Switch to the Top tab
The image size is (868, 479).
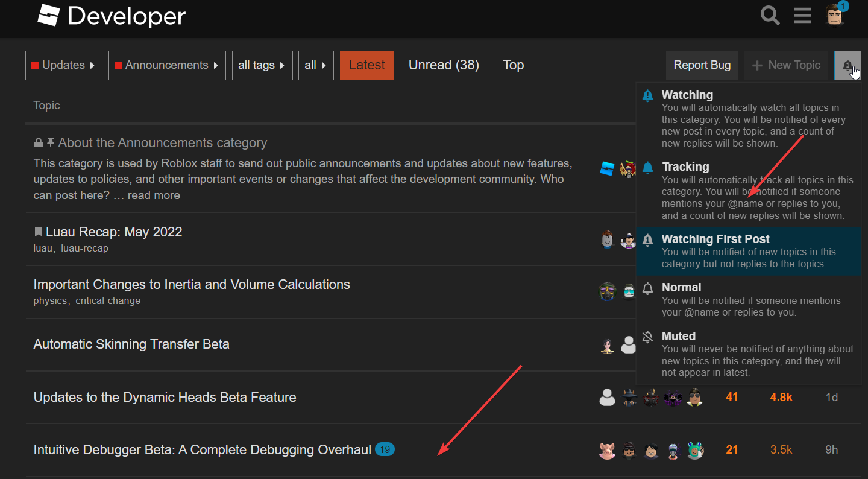(x=513, y=65)
